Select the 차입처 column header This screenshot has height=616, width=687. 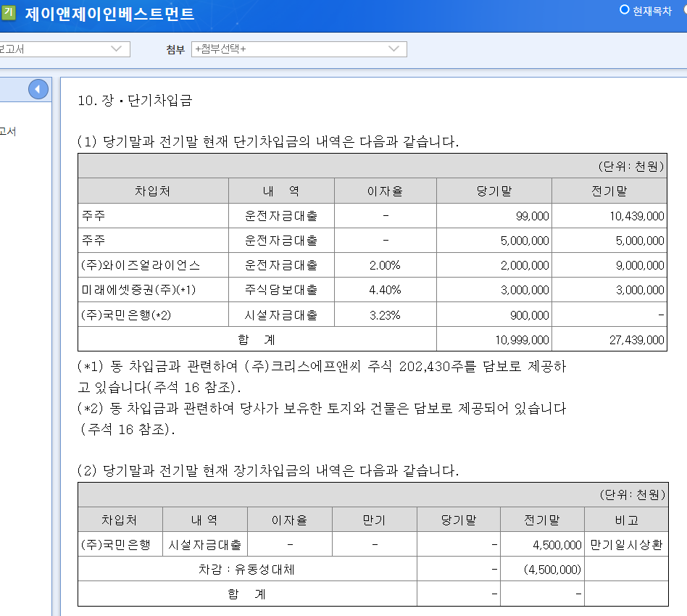[x=152, y=190]
